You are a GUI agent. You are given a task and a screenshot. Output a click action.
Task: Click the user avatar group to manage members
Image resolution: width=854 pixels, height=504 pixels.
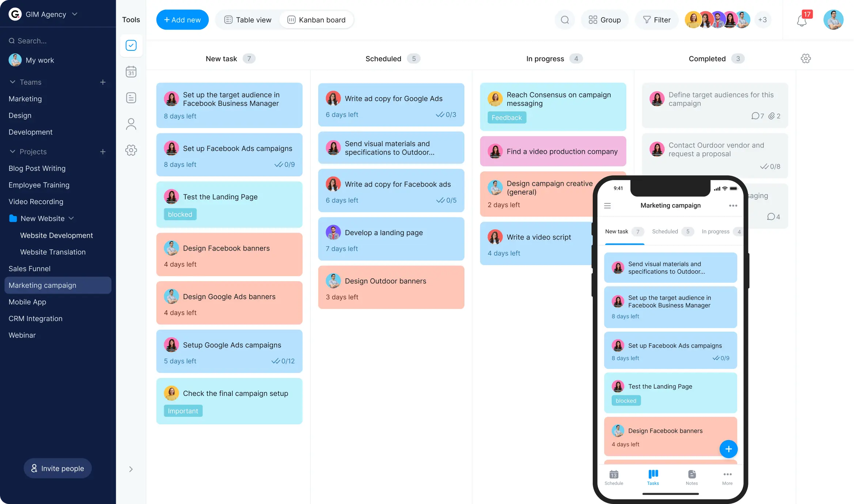[x=718, y=20]
